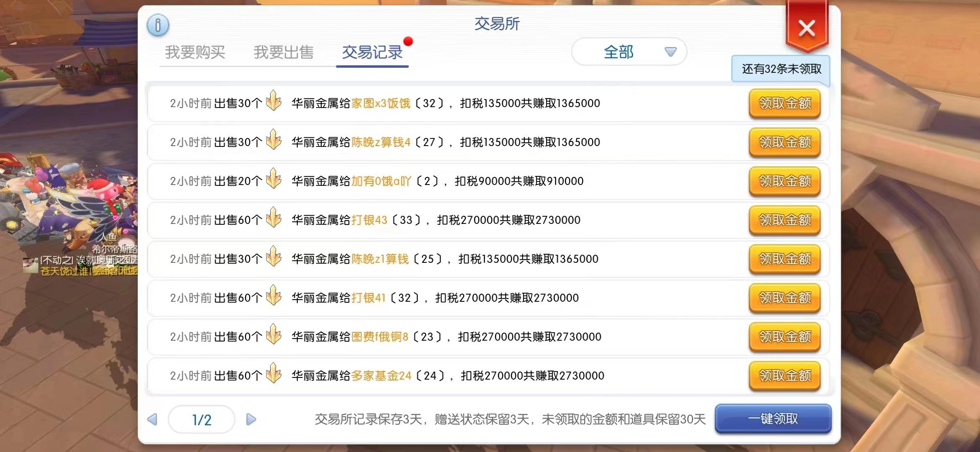Claim all earnings with 一键领取
Screen dimensions: 980x452
(x=773, y=419)
